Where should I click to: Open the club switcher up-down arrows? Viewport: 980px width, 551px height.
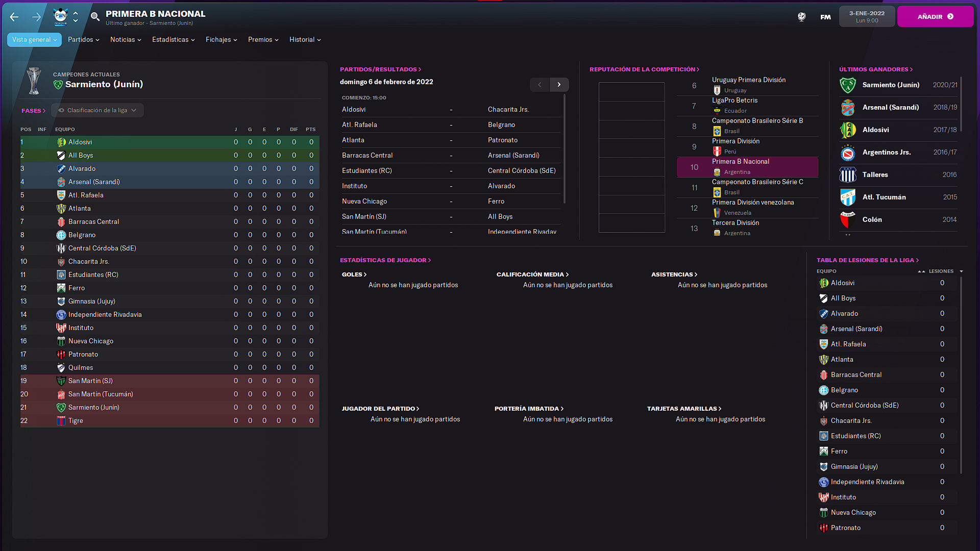pos(76,17)
